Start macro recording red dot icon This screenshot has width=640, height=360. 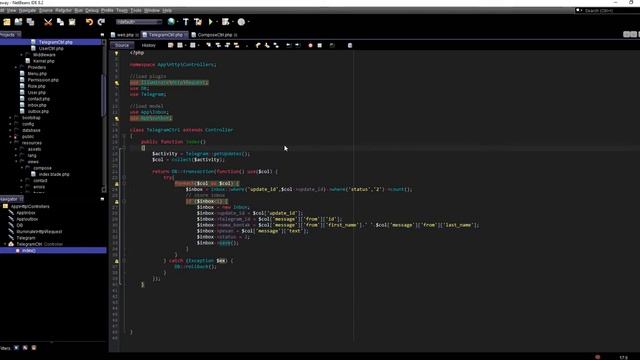point(310,45)
